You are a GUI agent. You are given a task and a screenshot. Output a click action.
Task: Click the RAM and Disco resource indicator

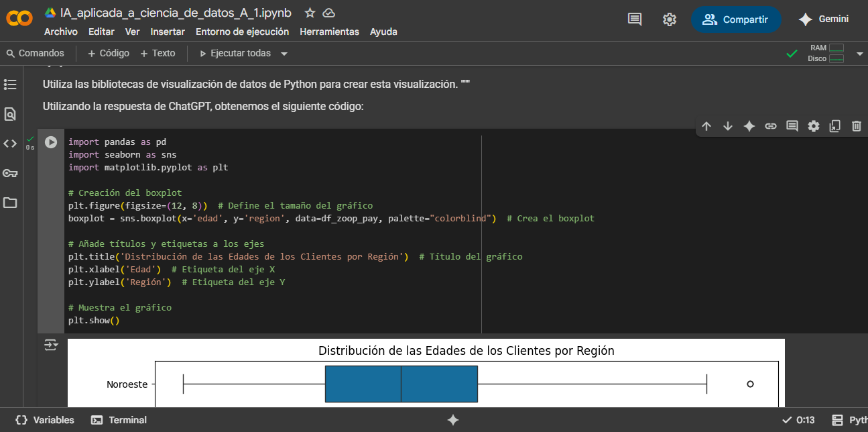pyautogui.click(x=826, y=53)
